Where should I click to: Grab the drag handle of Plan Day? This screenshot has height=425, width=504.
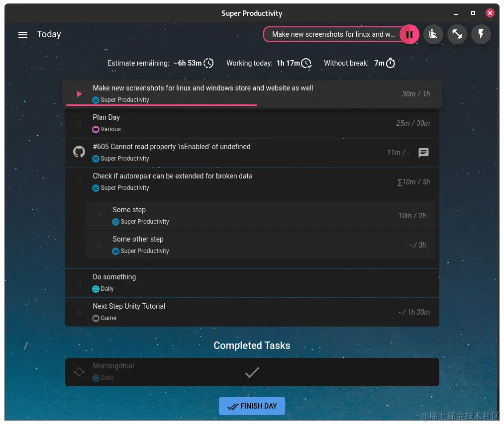pos(79,123)
